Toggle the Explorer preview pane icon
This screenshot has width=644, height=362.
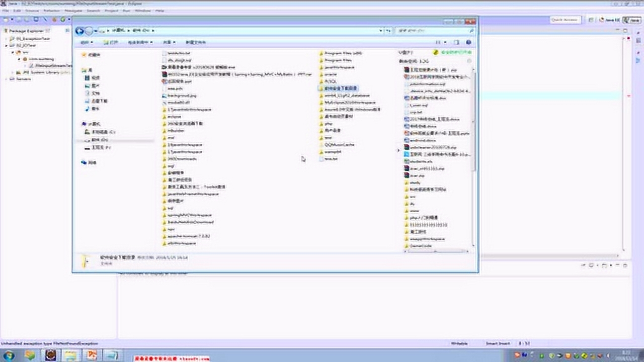coord(456,42)
